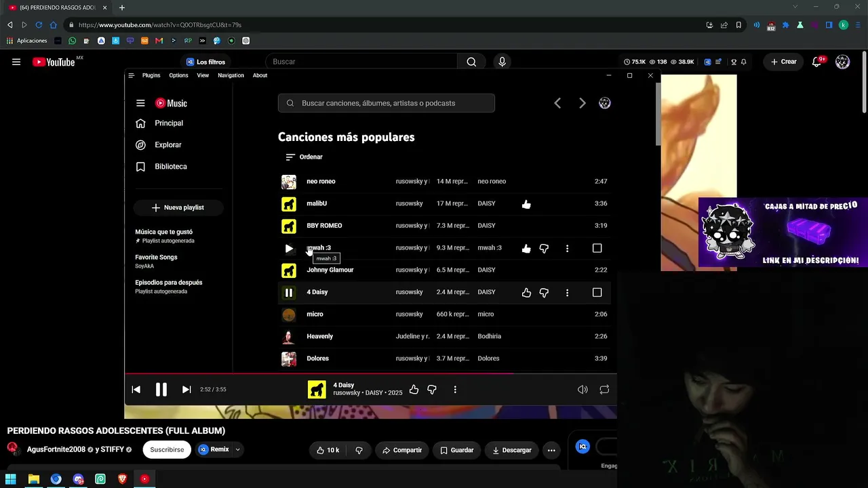
Task: Open the About menu
Action: point(260,75)
